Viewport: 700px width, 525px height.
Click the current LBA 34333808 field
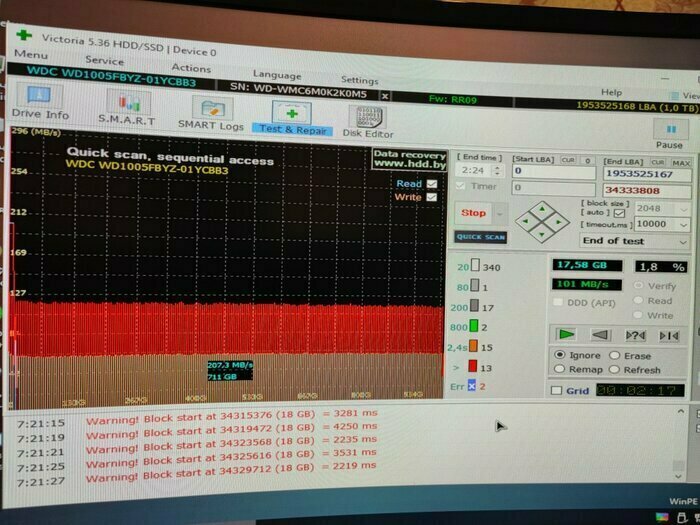[647, 191]
